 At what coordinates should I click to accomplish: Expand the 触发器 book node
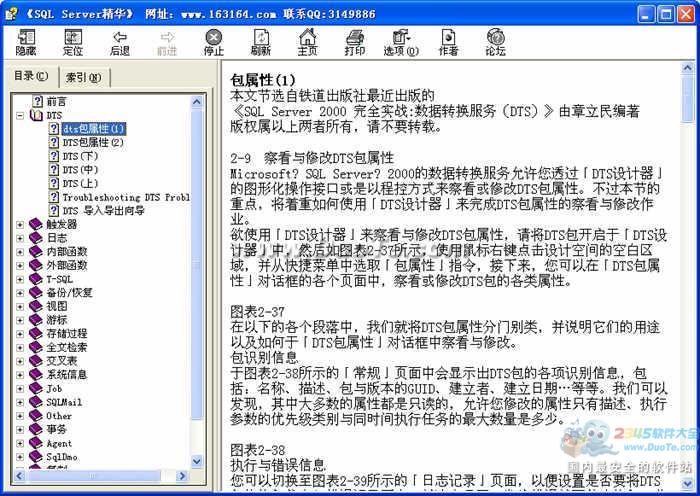(20, 225)
